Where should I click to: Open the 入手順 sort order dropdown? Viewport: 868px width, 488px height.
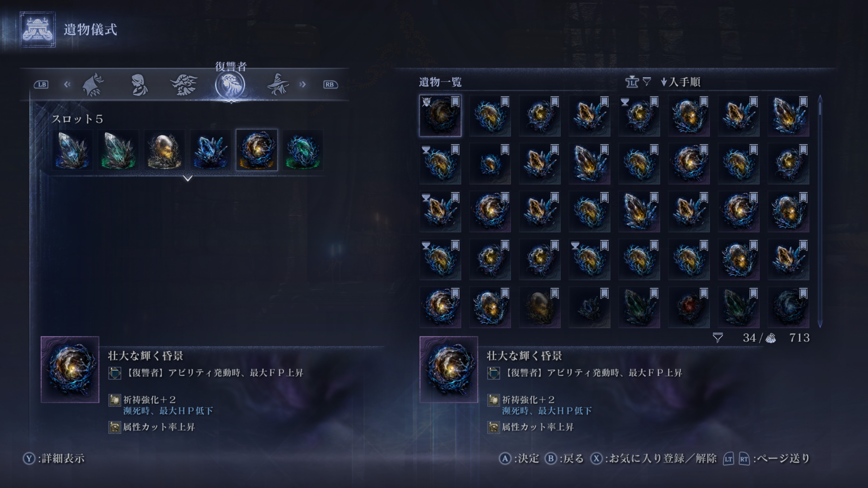pos(681,82)
